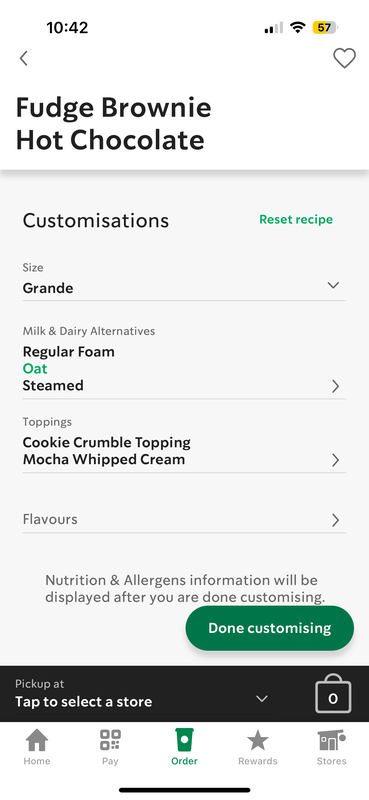Screen dimensions: 369x800
Task: Tap the Oat milk selection text
Action: click(x=35, y=368)
